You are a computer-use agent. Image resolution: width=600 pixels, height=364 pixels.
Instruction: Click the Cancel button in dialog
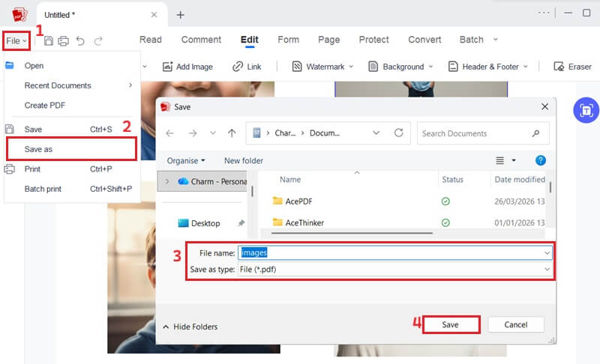coord(516,324)
